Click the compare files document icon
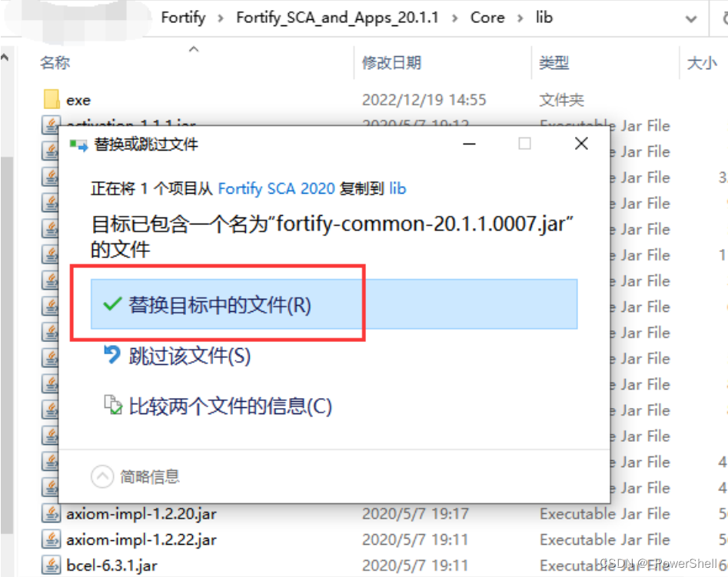The width and height of the screenshot is (728, 577). pyautogui.click(x=113, y=405)
